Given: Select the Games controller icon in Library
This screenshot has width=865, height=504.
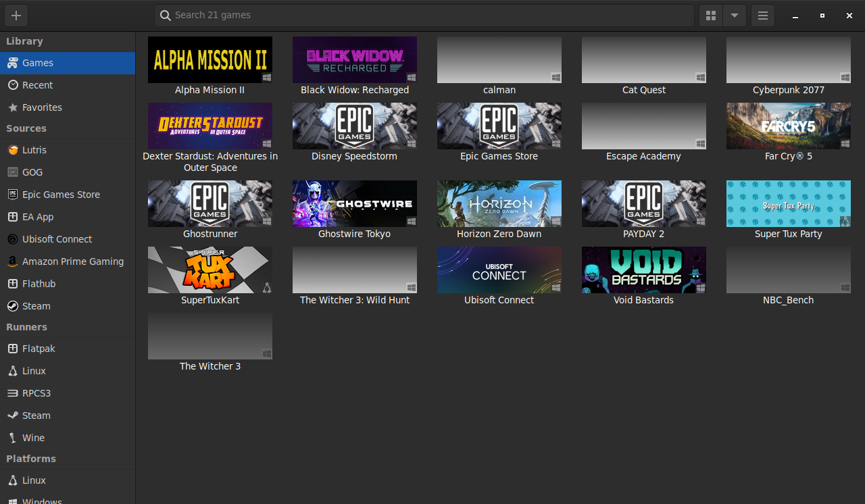Looking at the screenshot, I should click(13, 63).
